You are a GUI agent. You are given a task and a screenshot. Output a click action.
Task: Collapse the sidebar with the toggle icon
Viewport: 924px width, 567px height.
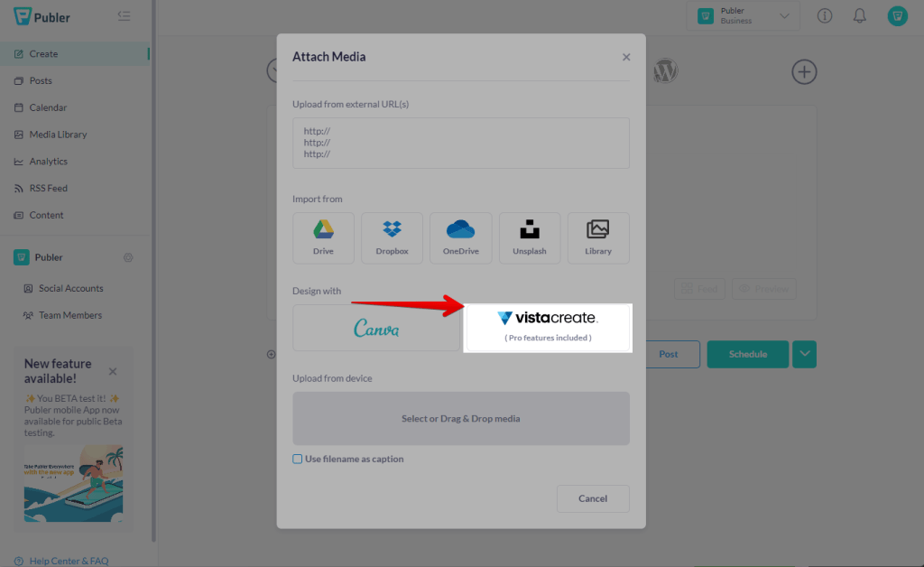tap(124, 16)
